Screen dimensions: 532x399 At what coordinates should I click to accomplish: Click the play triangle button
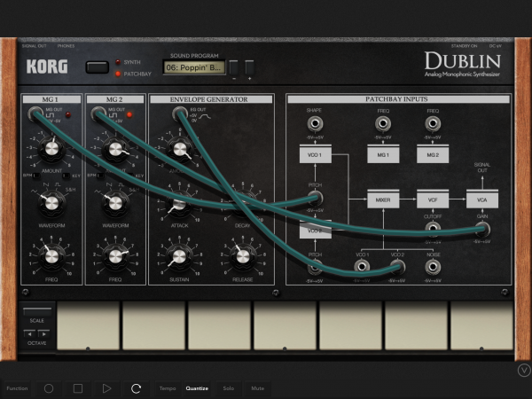pos(107,388)
